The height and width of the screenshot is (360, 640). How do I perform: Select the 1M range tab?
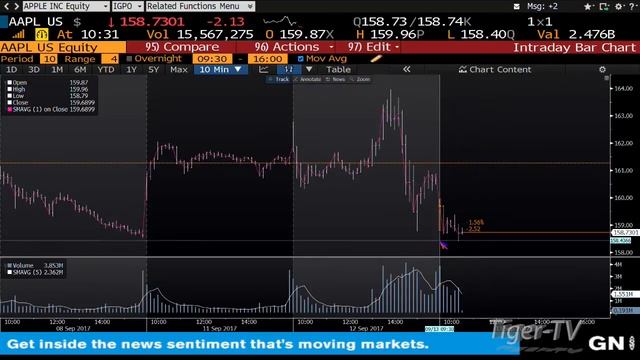click(x=57, y=69)
